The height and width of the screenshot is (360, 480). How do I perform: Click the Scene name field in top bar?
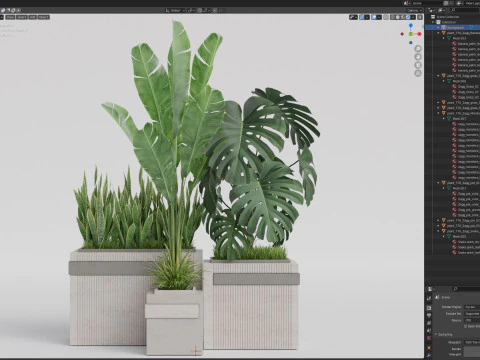coord(427,3)
